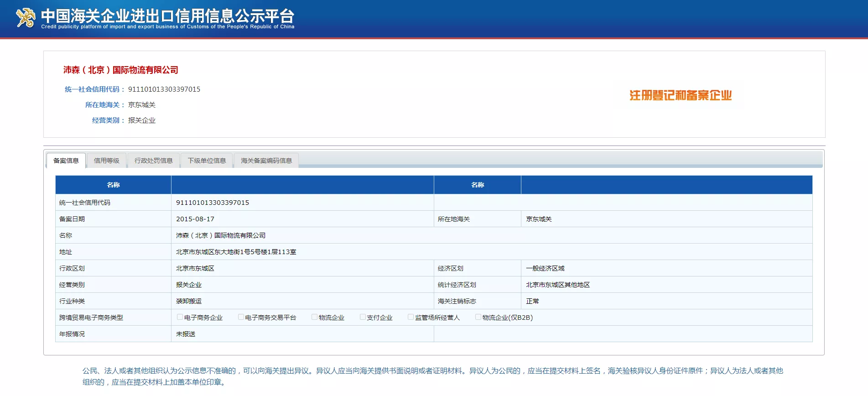Screen dimensions: 868x396
Task: Click the 统一社会信用代码 row label in the table
Action: [85, 203]
